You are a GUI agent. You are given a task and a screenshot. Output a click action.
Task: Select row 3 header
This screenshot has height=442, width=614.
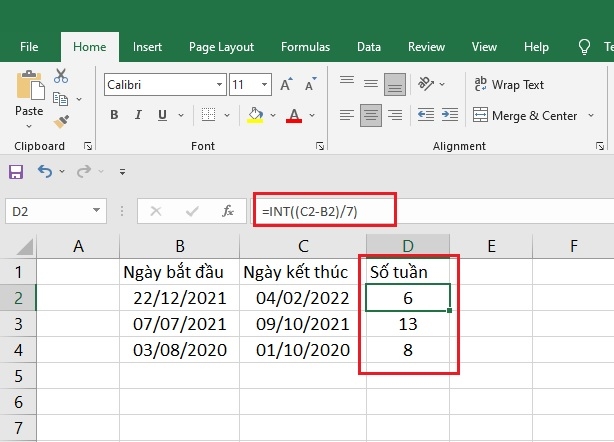(x=18, y=324)
